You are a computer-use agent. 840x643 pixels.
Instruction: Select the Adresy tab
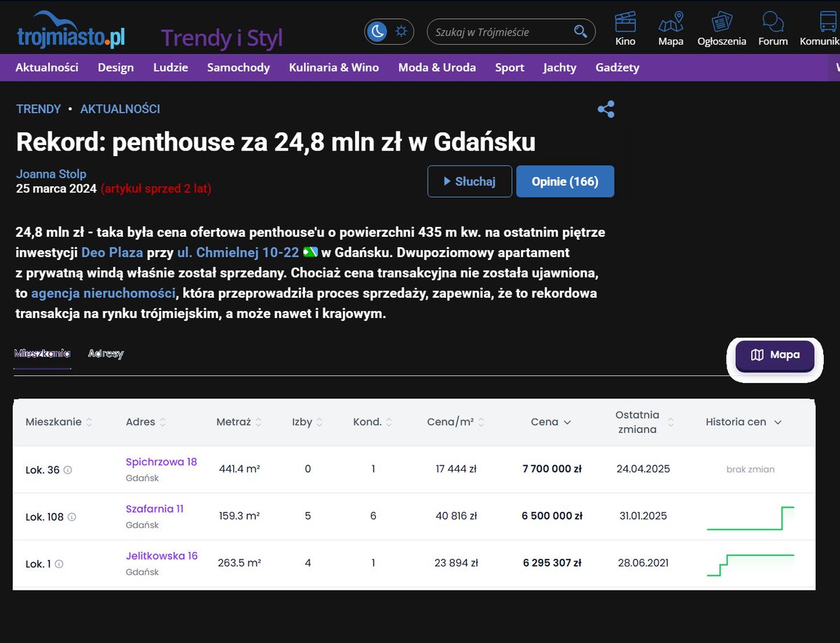[106, 354]
